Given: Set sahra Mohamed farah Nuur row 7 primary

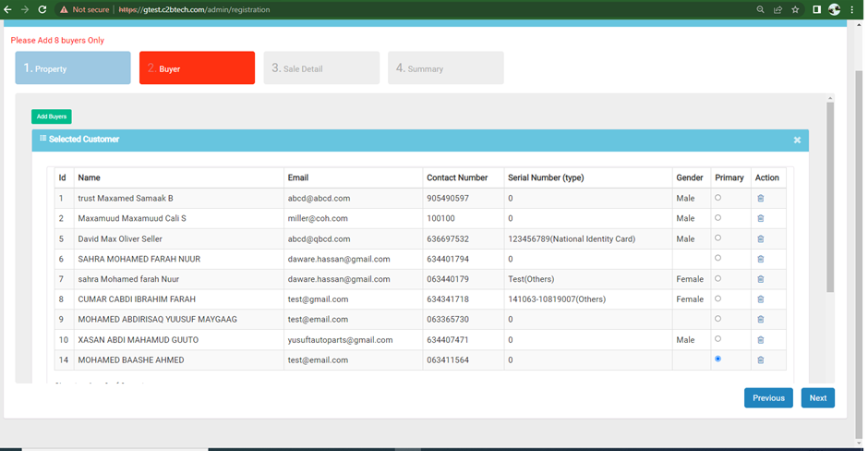Looking at the screenshot, I should point(718,279).
